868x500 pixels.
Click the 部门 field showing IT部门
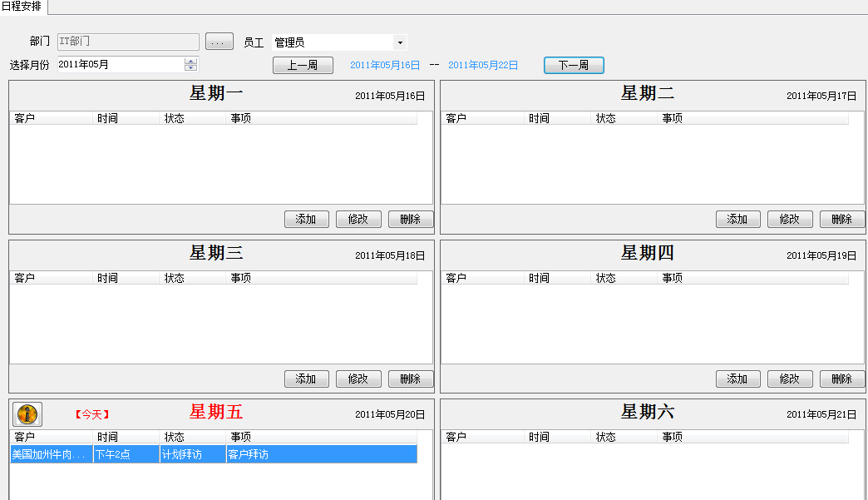coord(128,42)
